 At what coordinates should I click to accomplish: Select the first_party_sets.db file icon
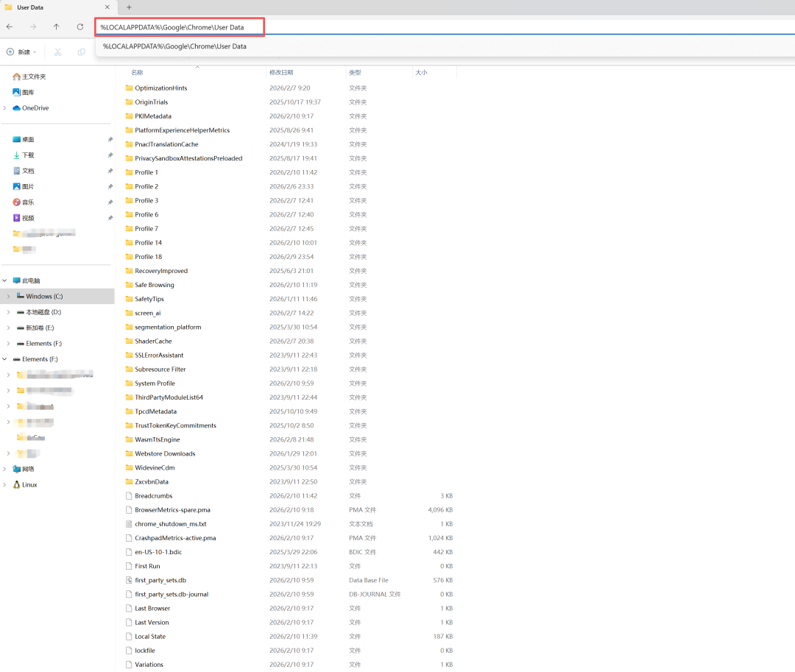(x=130, y=580)
